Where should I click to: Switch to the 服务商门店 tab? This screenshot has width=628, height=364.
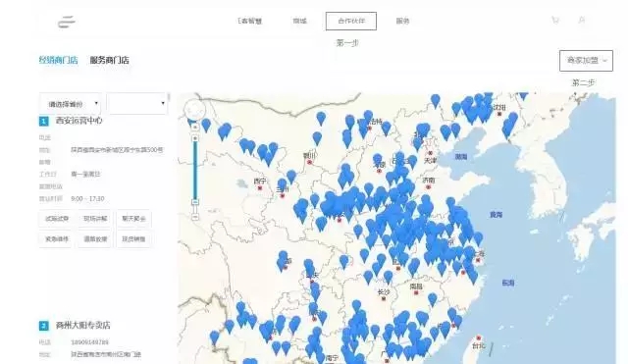(x=109, y=60)
